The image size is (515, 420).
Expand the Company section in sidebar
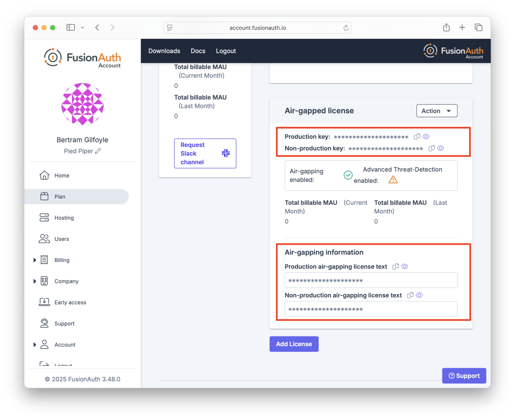tap(35, 281)
